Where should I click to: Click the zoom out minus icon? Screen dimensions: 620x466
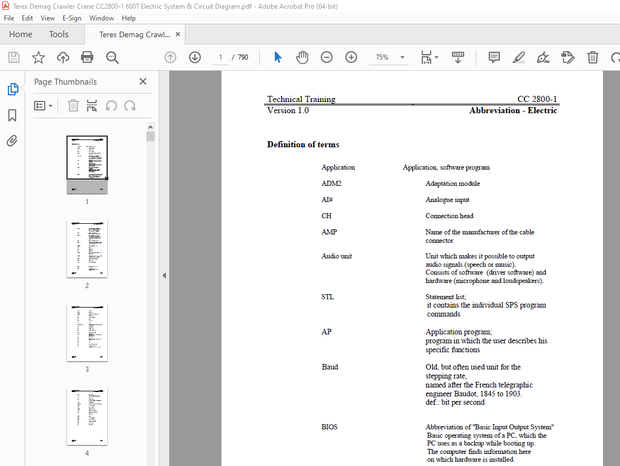click(327, 58)
